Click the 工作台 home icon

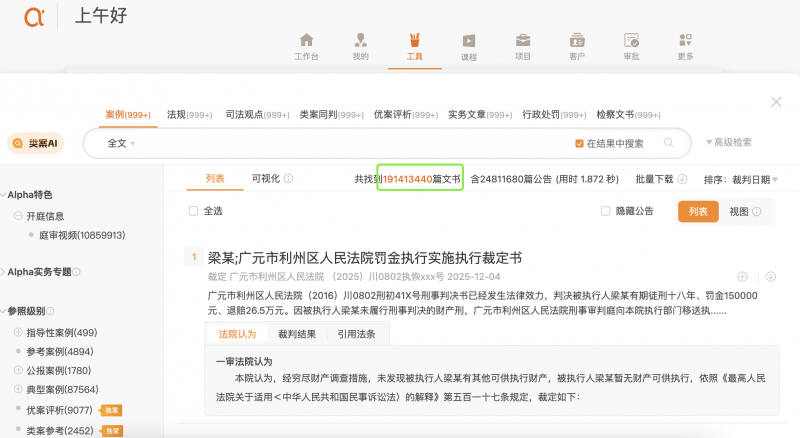tap(306, 40)
